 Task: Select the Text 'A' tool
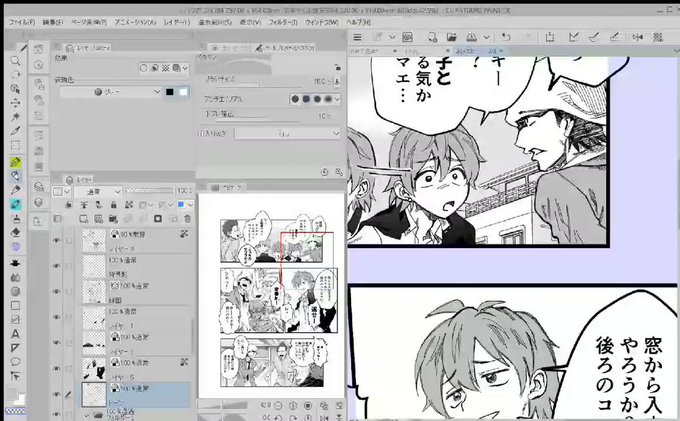click(15, 334)
